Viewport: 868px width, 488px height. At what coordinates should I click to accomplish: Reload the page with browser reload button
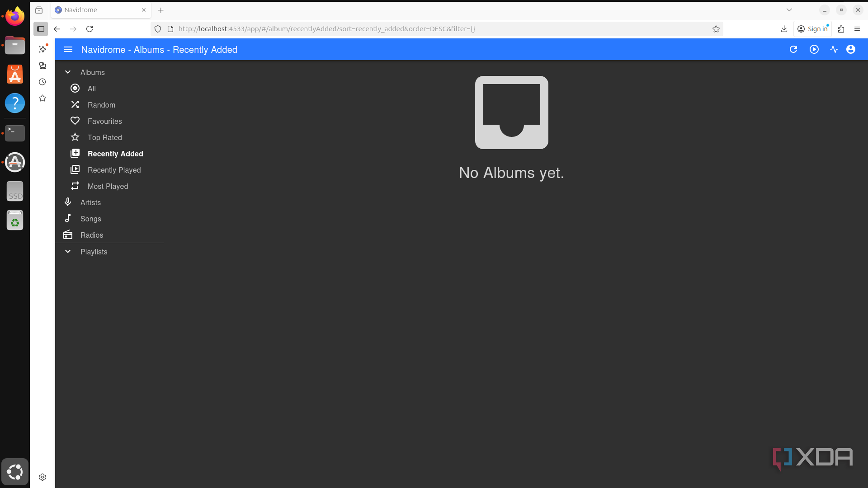click(x=90, y=29)
